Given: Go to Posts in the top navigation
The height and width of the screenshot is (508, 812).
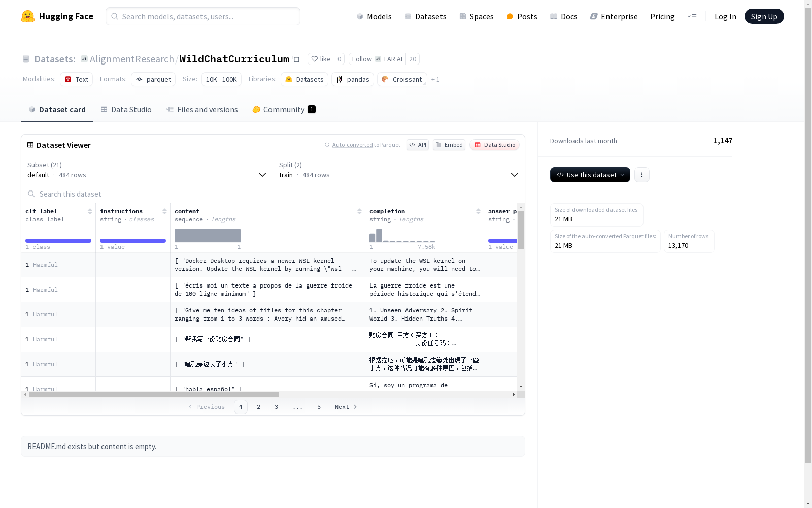Looking at the screenshot, I should (522, 16).
